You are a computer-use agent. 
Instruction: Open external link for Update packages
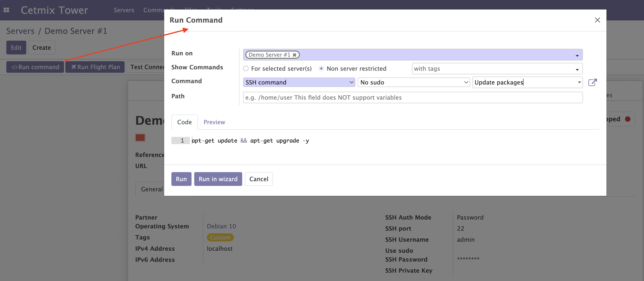pos(592,82)
